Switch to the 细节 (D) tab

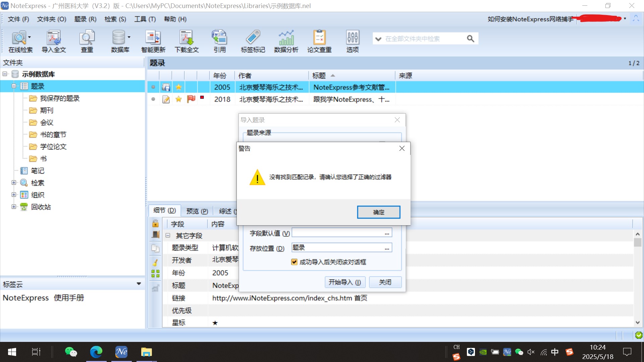point(165,210)
